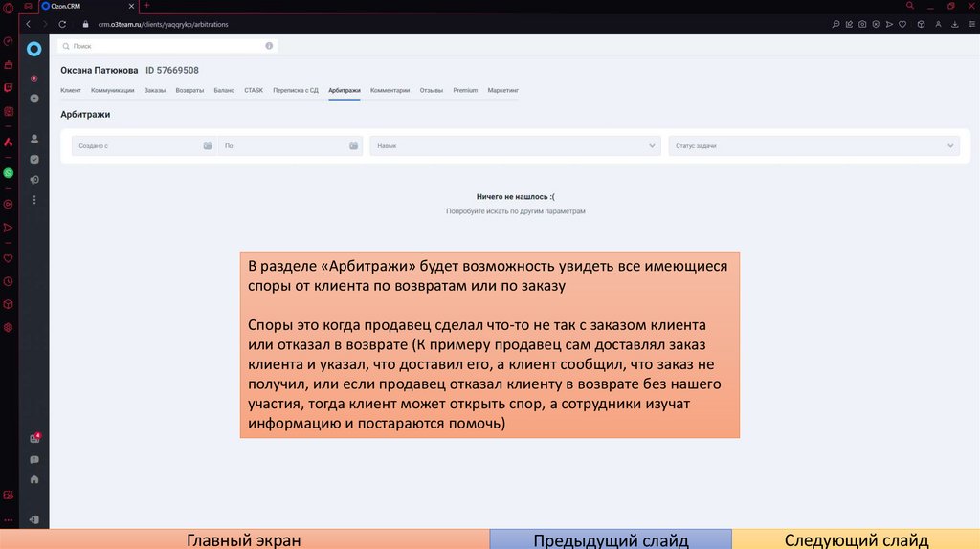This screenshot has height=549, width=980.
Task: Click the 'Создано с' date field
Action: tap(144, 145)
